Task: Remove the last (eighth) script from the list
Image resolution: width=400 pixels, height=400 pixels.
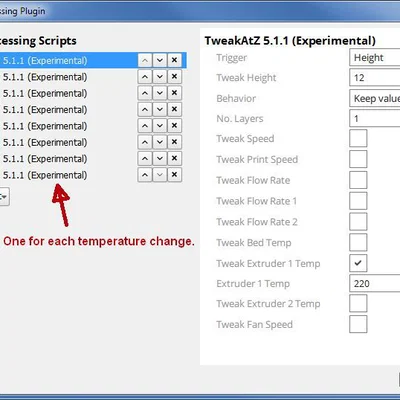Action: [174, 175]
